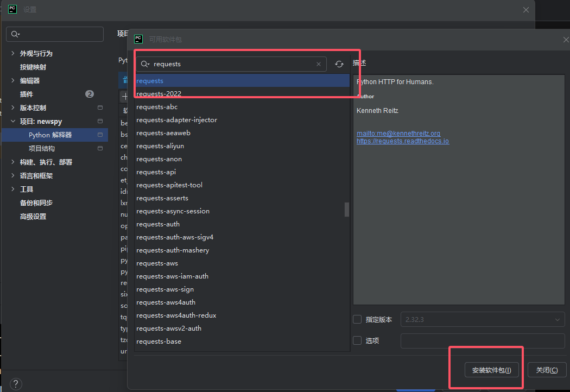
Task: Select requests-aliyun package
Action: 242,146
